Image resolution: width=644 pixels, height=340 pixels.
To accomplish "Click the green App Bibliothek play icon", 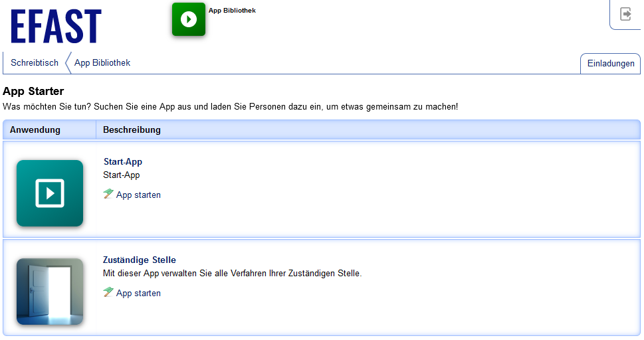I will (189, 19).
